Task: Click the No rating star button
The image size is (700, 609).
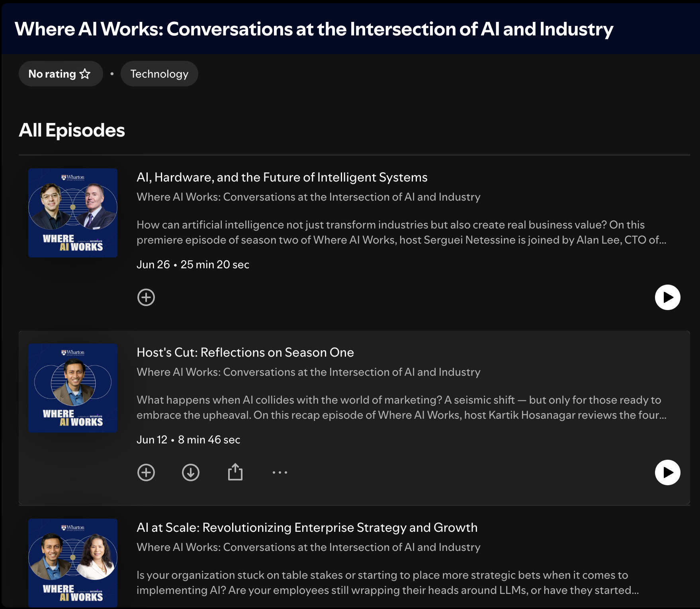Action: (x=61, y=74)
